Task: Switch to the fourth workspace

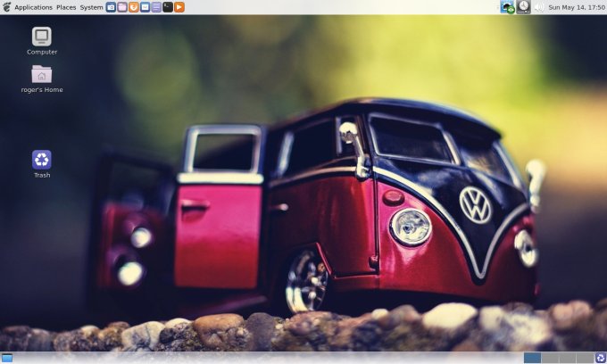Action: click(585, 358)
